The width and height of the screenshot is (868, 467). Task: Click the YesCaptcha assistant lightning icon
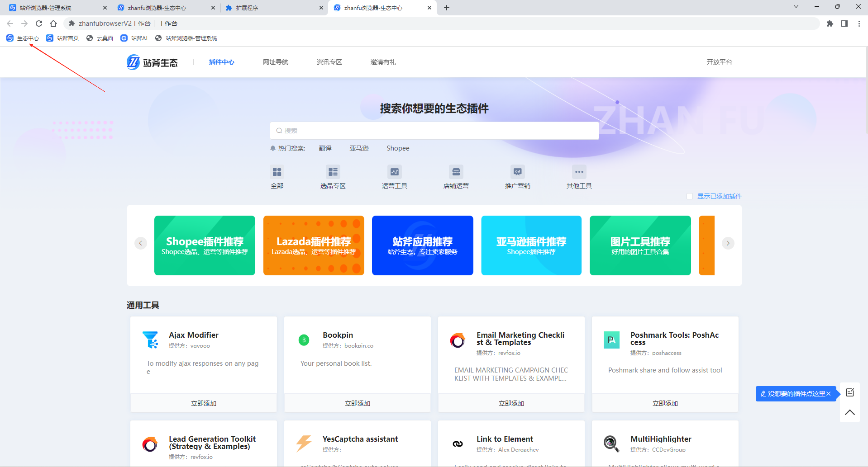pyautogui.click(x=304, y=443)
